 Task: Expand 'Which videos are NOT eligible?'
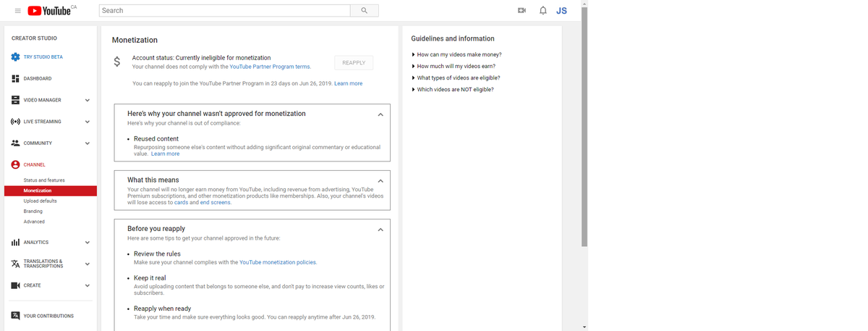[453, 89]
